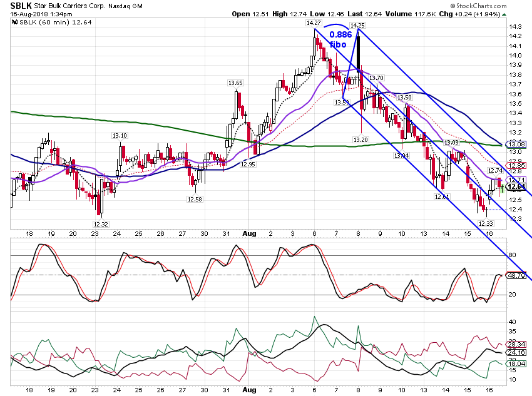Viewport: 532px width, 396px height.
Task: Click the 0.886 fibo annotation text
Action: (340, 39)
